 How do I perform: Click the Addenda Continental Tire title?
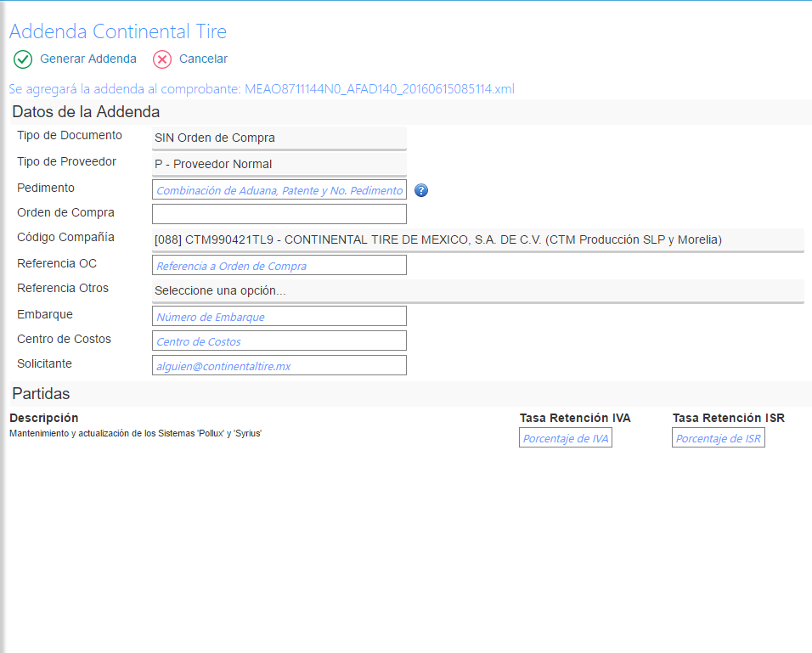[x=118, y=31]
